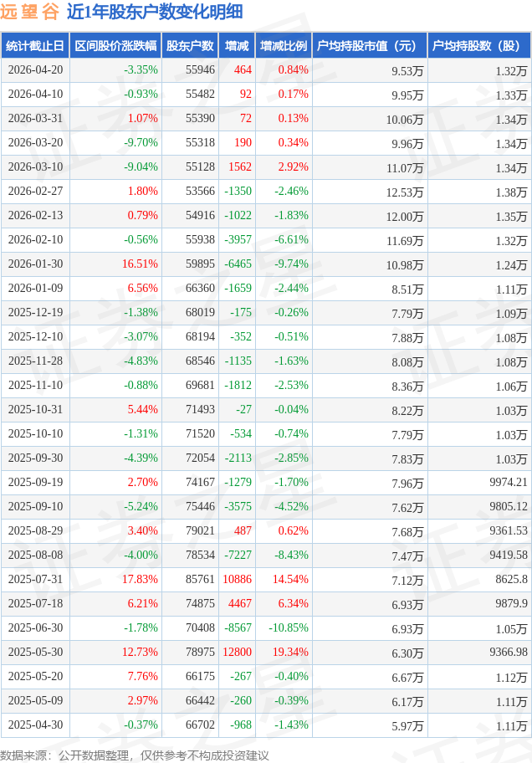
Task: Click the 12.53万 market value cell
Action: pos(405,192)
